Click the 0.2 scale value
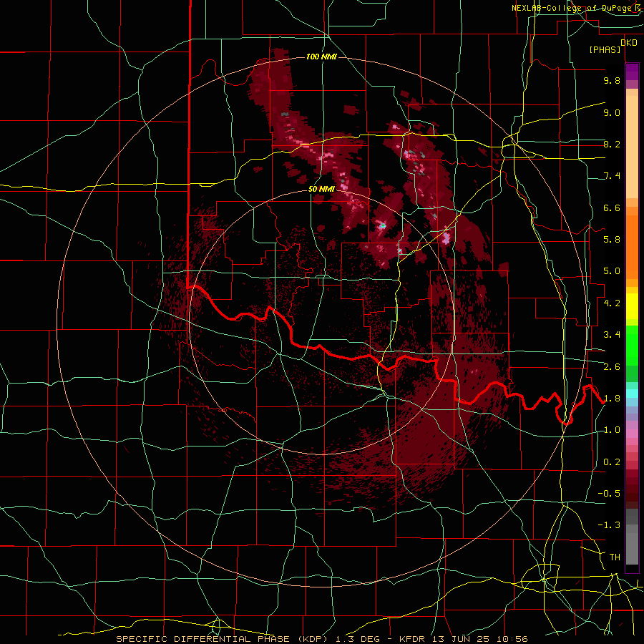The width and height of the screenshot is (644, 644). point(612,462)
